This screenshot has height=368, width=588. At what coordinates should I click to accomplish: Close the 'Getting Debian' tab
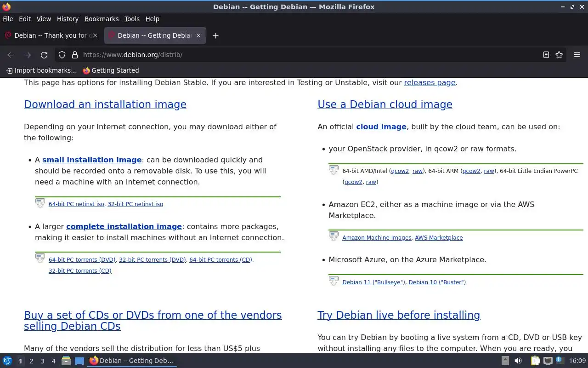tap(198, 35)
